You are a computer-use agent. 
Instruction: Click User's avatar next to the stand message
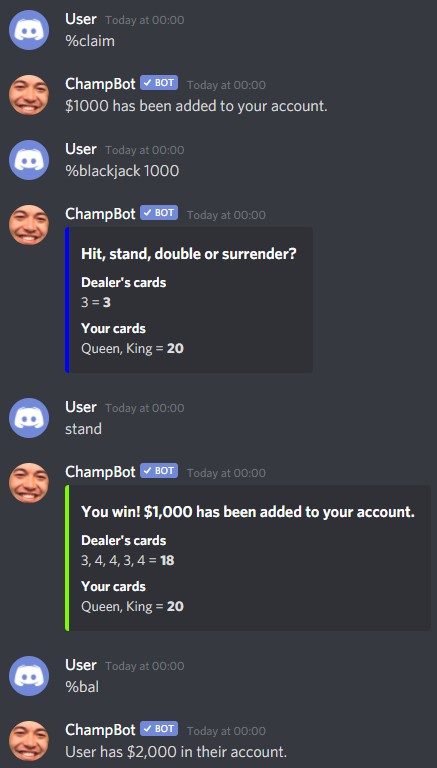click(x=29, y=418)
